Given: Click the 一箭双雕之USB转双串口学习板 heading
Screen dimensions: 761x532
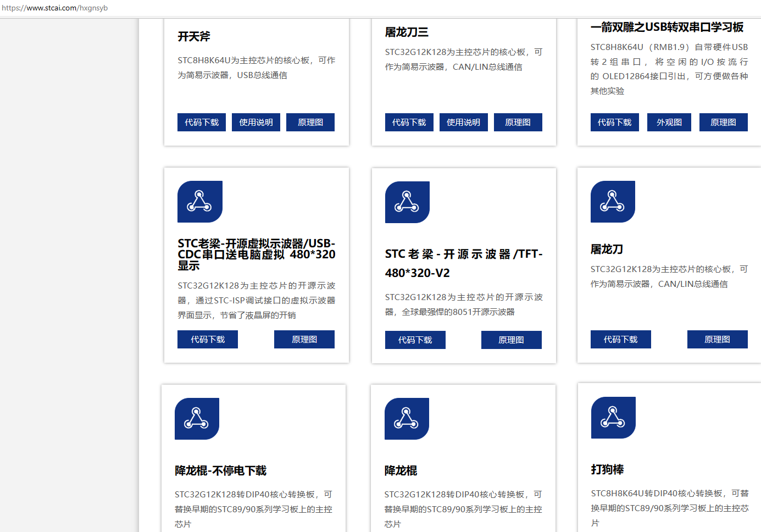Looking at the screenshot, I should pos(667,27).
